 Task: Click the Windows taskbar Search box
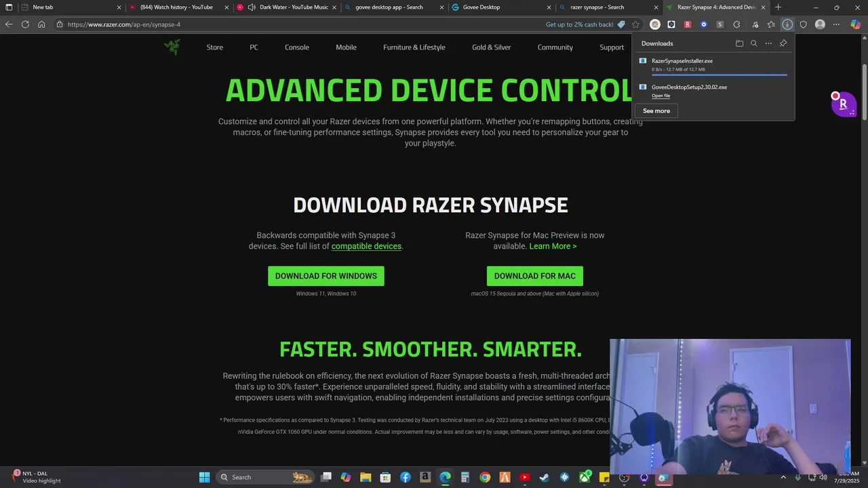(266, 477)
